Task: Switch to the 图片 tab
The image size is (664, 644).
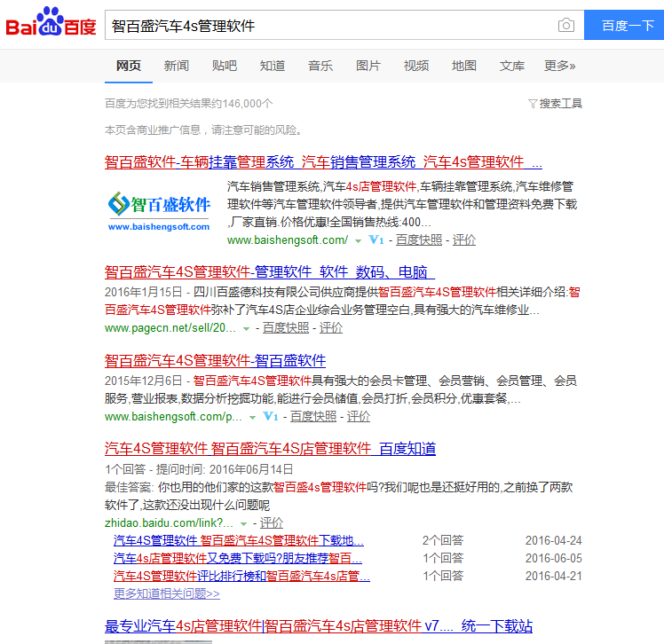Action: pos(368,66)
